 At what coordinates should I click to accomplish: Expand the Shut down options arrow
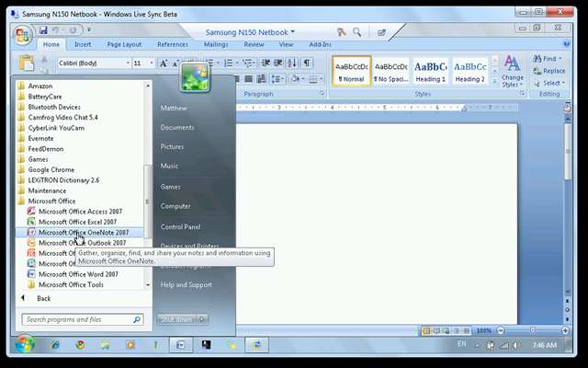pyautogui.click(x=202, y=319)
